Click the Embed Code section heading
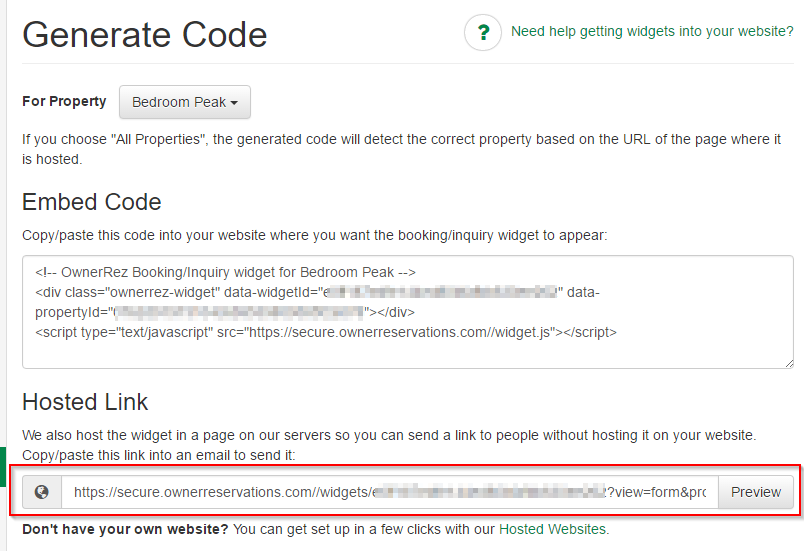The width and height of the screenshot is (804, 551). pyautogui.click(x=92, y=202)
